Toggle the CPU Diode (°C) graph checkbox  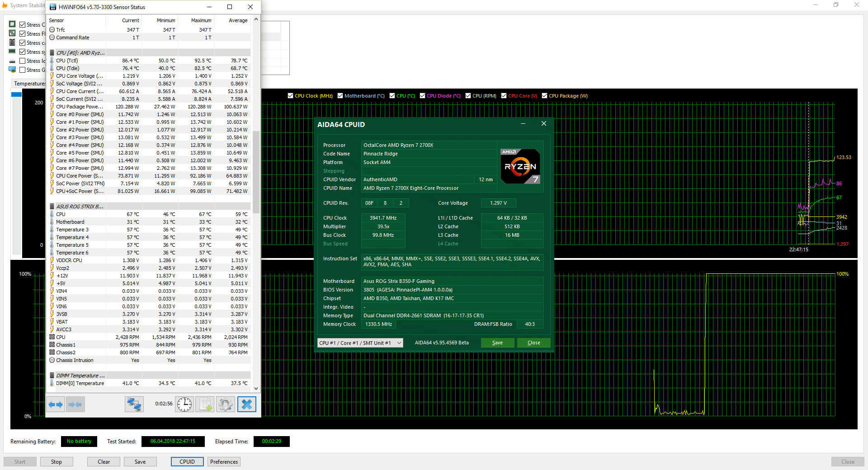(423, 96)
